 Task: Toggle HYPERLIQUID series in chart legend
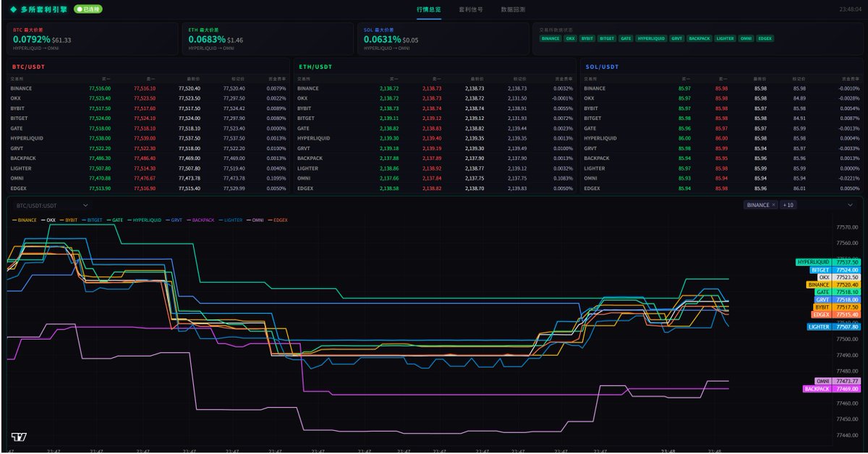[x=143, y=220]
